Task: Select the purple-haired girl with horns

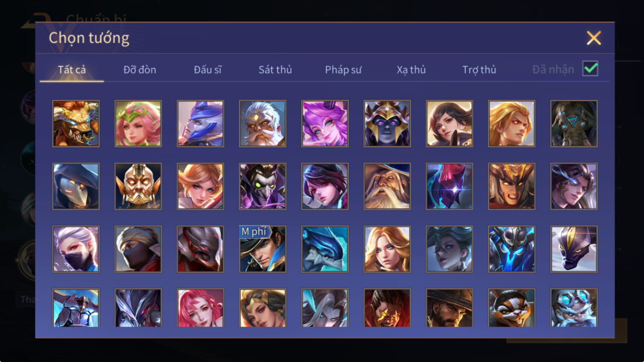Action: click(x=325, y=124)
